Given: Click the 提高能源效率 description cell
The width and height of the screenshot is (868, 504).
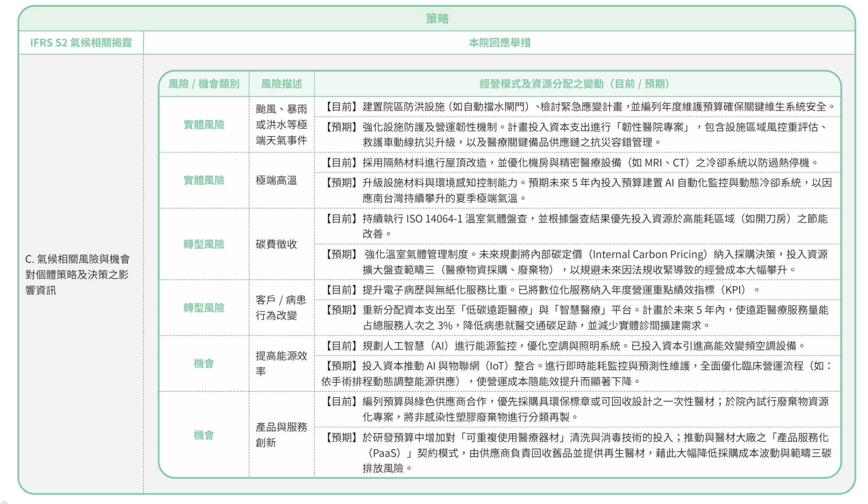Looking at the screenshot, I should pyautogui.click(x=281, y=364).
